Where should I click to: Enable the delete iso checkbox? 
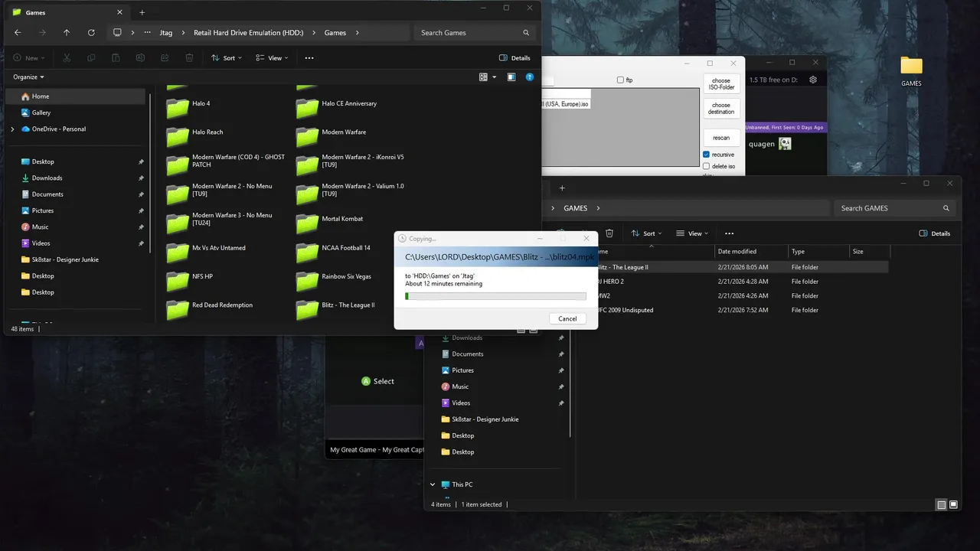[x=706, y=166]
